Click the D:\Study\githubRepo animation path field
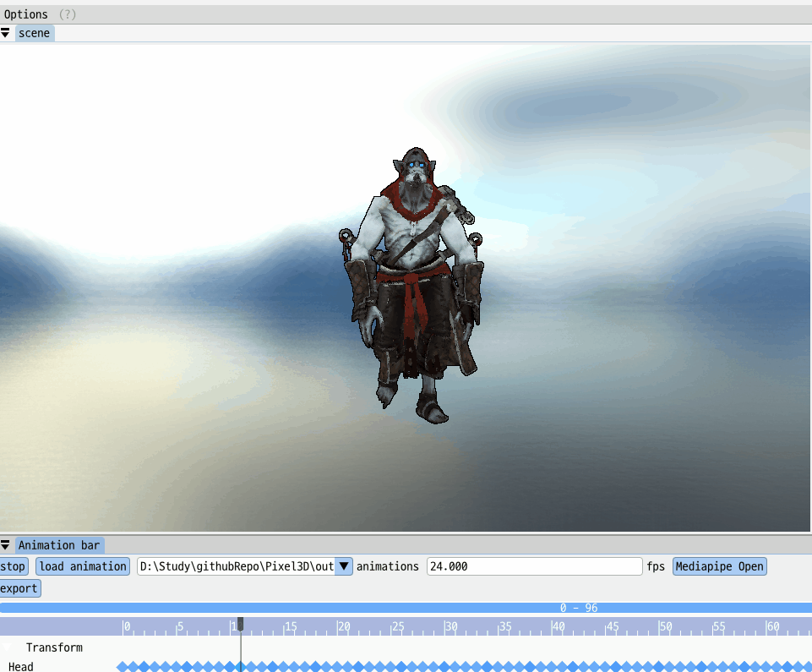 click(x=236, y=566)
